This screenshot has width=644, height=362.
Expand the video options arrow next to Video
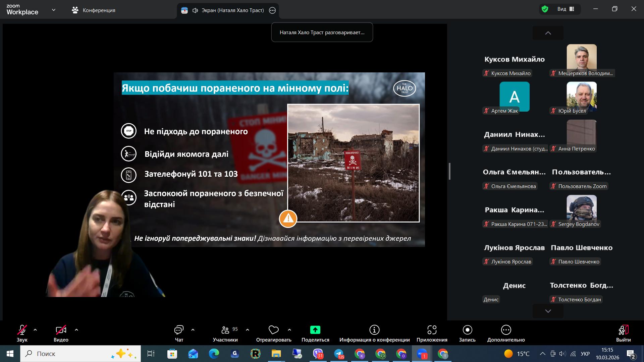click(76, 330)
